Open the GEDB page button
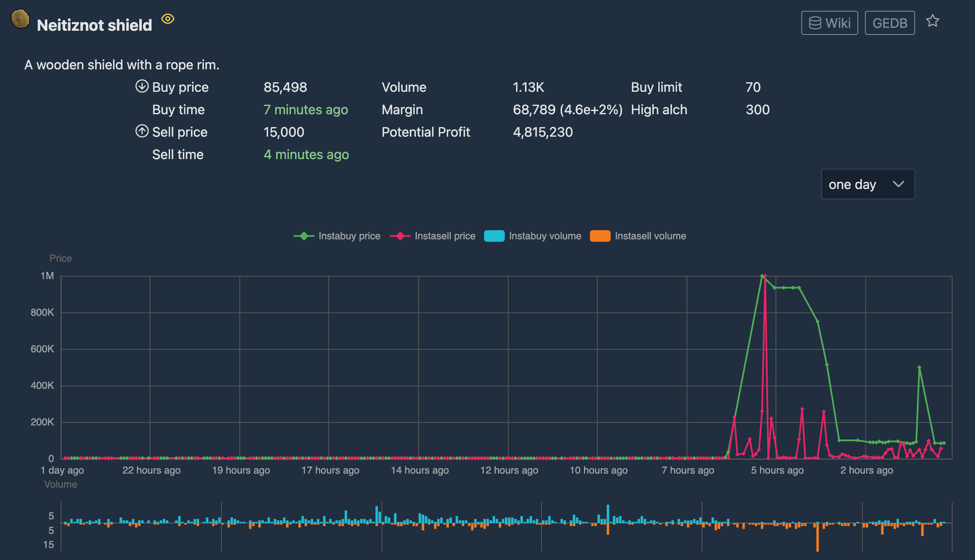975x560 pixels. 889,23
